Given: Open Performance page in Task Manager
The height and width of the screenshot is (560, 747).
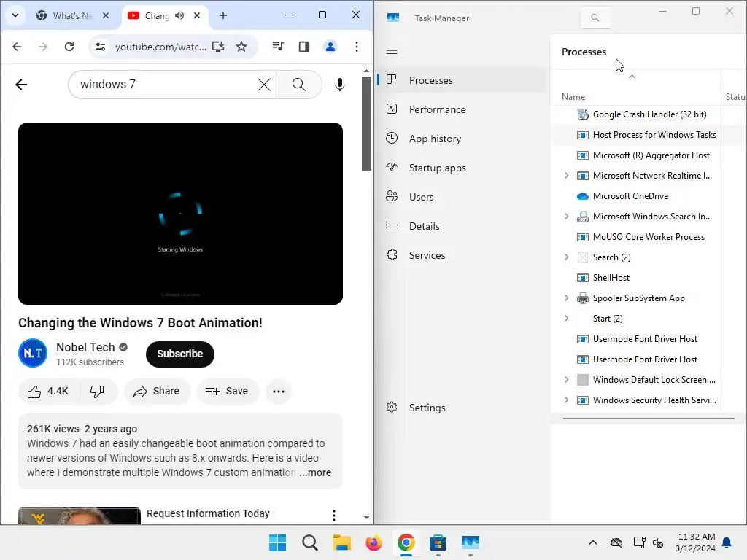Looking at the screenshot, I should coord(461,109).
